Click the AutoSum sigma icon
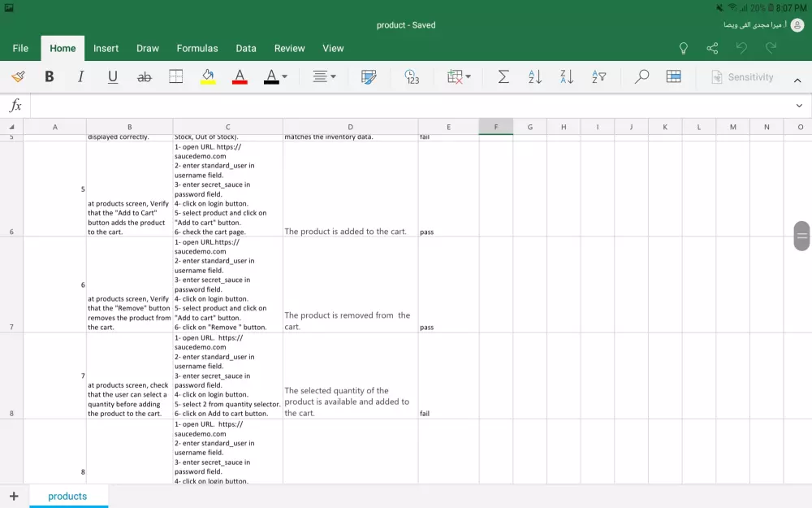The height and width of the screenshot is (508, 812). click(503, 77)
